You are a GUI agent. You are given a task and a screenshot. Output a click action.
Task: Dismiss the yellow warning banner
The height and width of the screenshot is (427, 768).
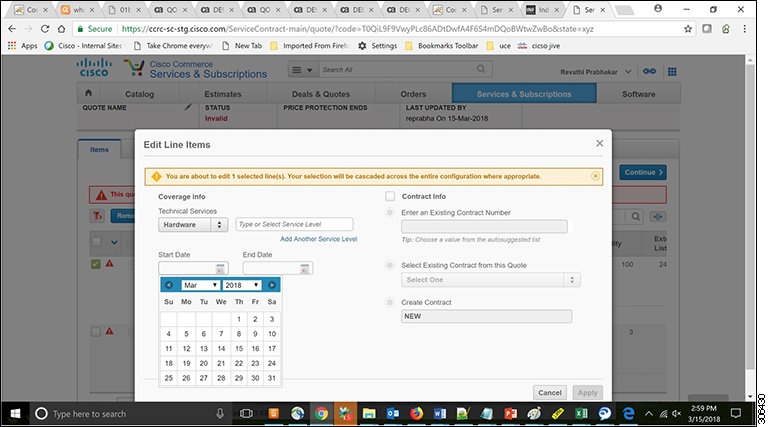[595, 176]
